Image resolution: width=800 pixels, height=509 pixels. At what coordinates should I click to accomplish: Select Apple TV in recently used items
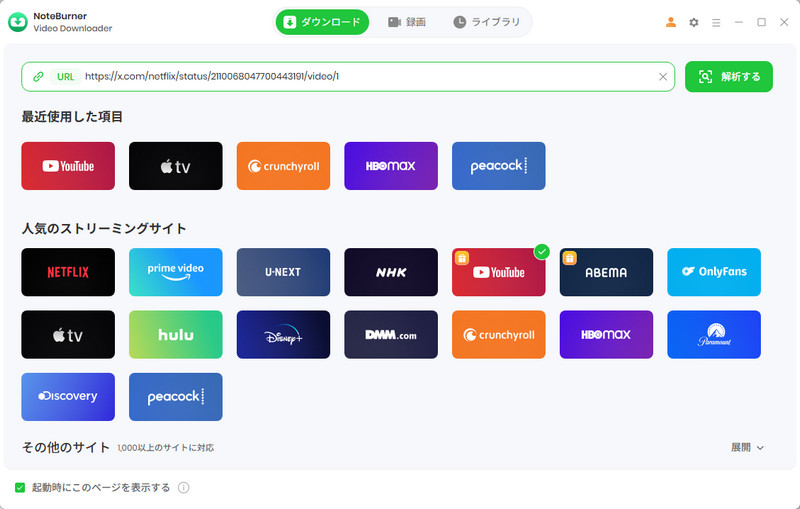(176, 166)
